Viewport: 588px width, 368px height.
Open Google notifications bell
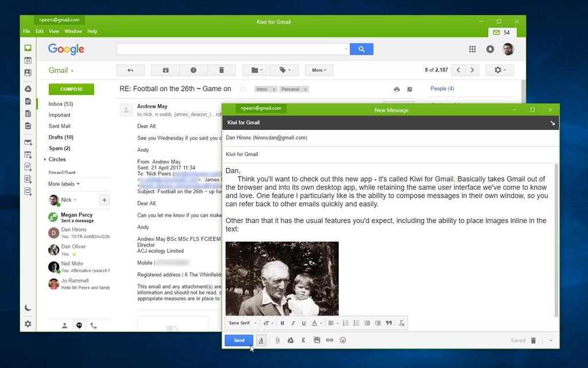(490, 49)
